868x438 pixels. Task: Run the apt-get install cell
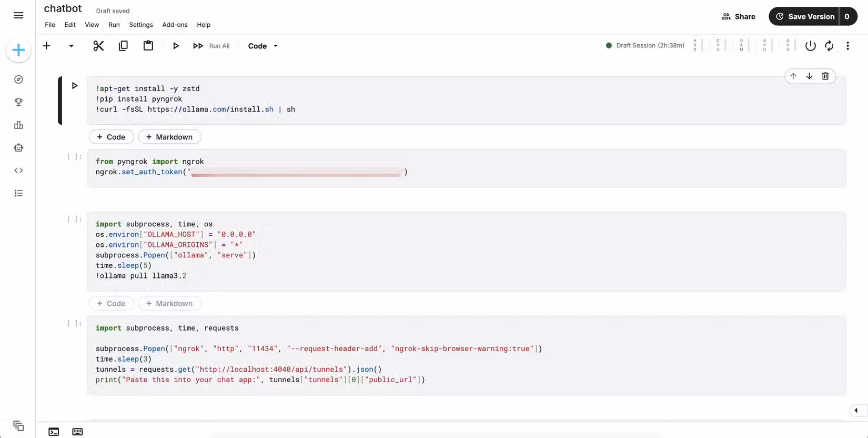(75, 86)
